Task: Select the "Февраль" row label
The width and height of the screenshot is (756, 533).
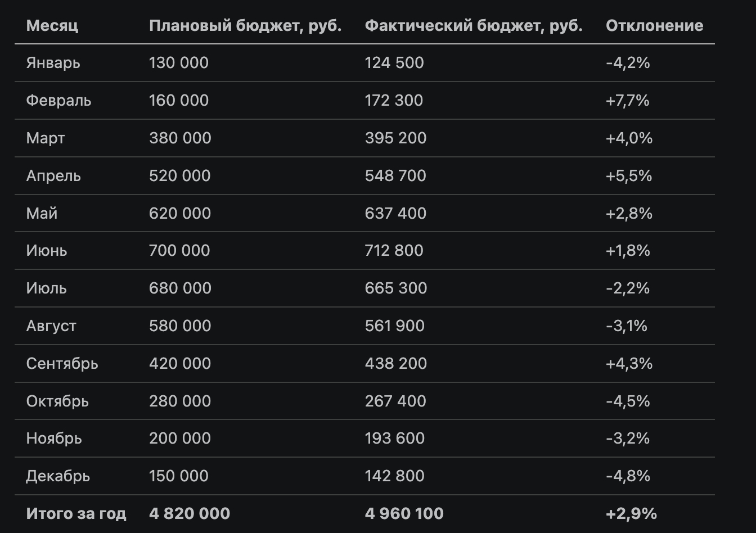Action: point(58,101)
